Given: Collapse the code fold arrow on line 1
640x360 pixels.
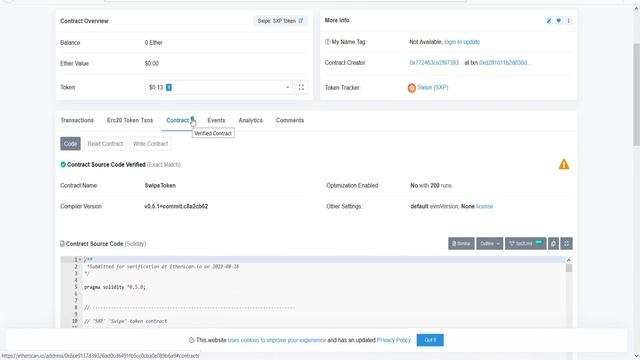Looking at the screenshot, I should [80, 260].
